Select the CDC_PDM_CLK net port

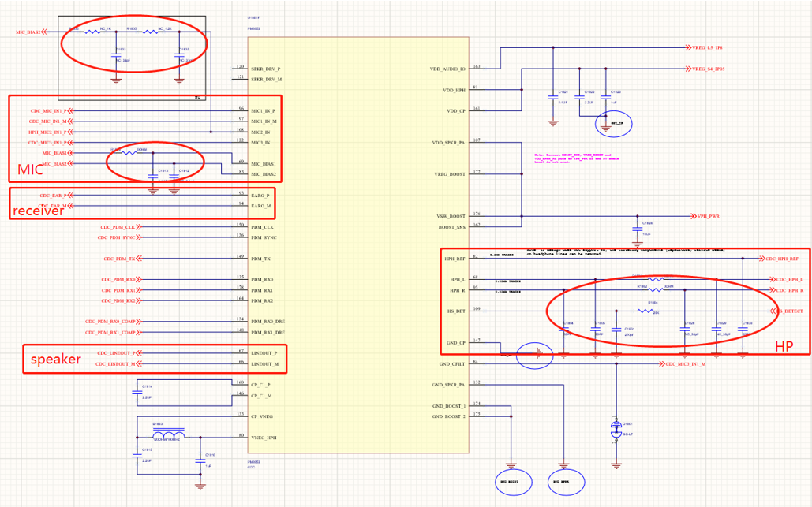(x=121, y=227)
